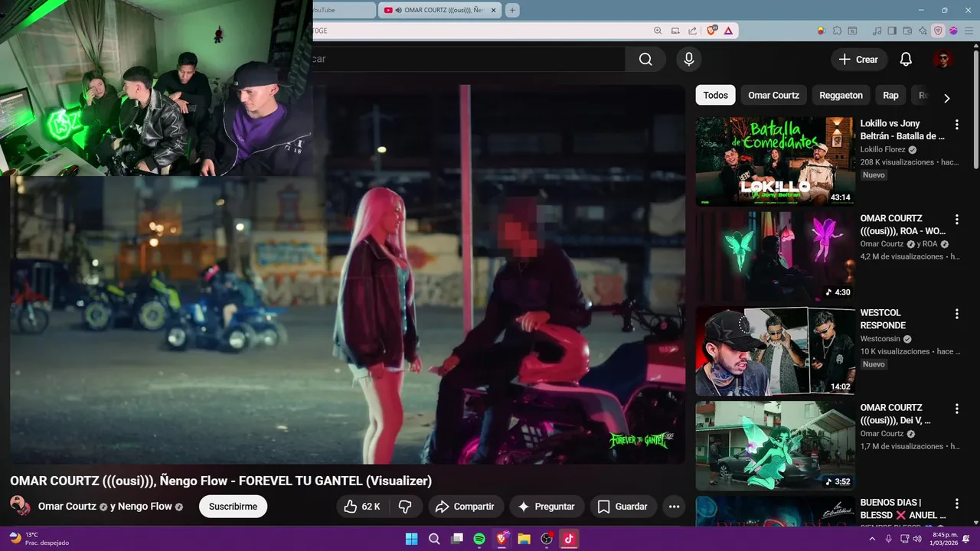Viewport: 980px width, 551px height.
Task: Close the OMAR COURTZ browser tab
Action: tap(494, 10)
